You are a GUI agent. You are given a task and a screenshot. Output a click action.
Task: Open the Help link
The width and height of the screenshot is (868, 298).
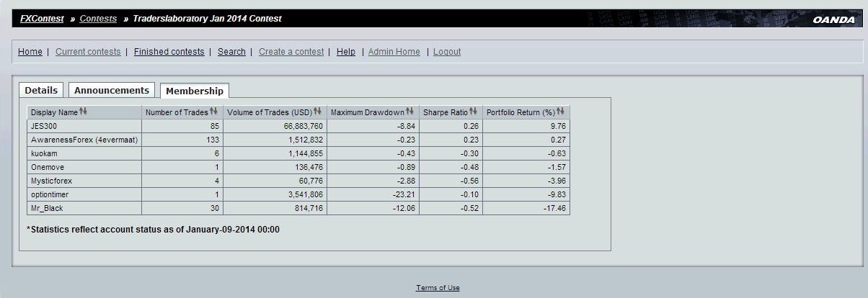point(346,52)
